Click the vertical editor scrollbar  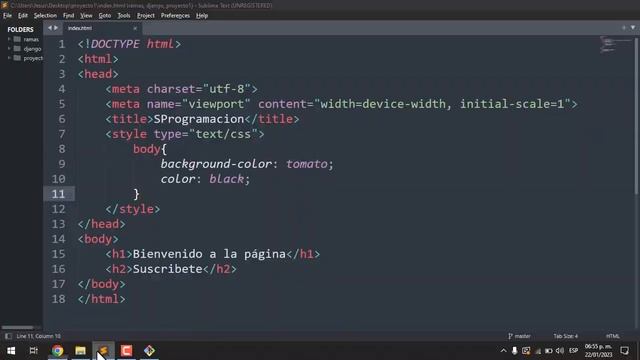point(637,116)
